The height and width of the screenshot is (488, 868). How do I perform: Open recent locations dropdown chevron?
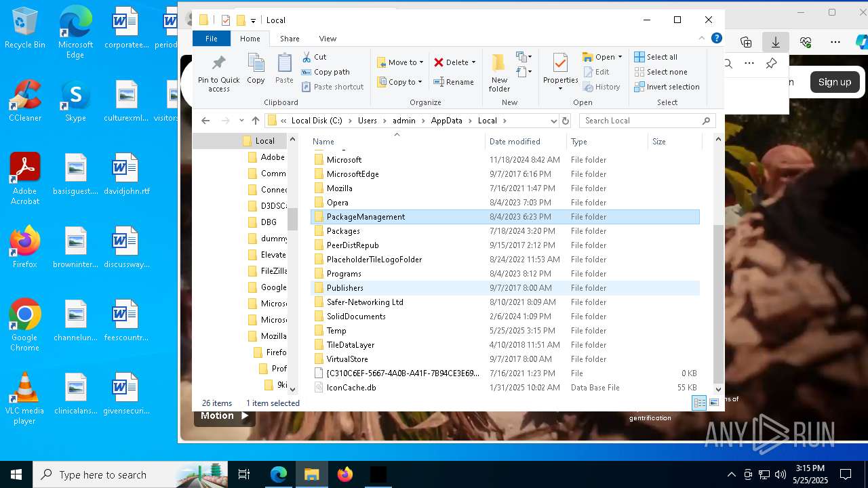pyautogui.click(x=241, y=121)
